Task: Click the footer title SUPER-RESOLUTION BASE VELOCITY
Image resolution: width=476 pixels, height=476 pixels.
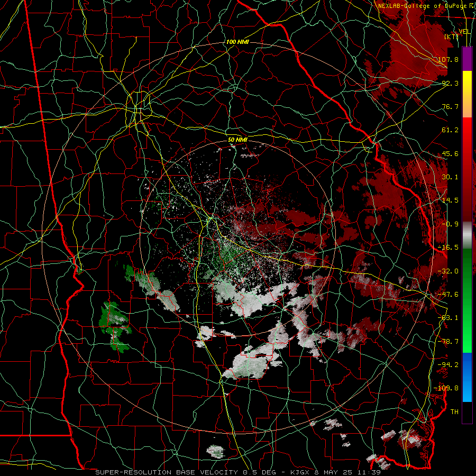Action: (167, 472)
